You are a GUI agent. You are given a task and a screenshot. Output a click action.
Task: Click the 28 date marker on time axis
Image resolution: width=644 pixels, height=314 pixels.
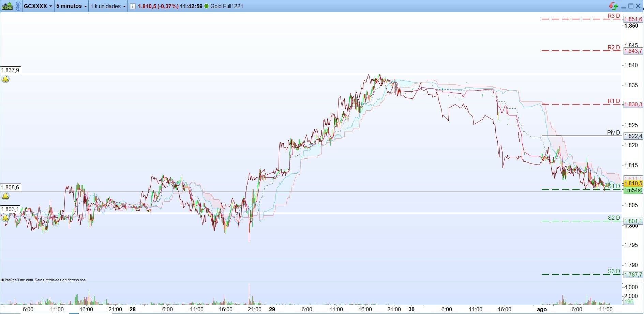pyautogui.click(x=133, y=310)
